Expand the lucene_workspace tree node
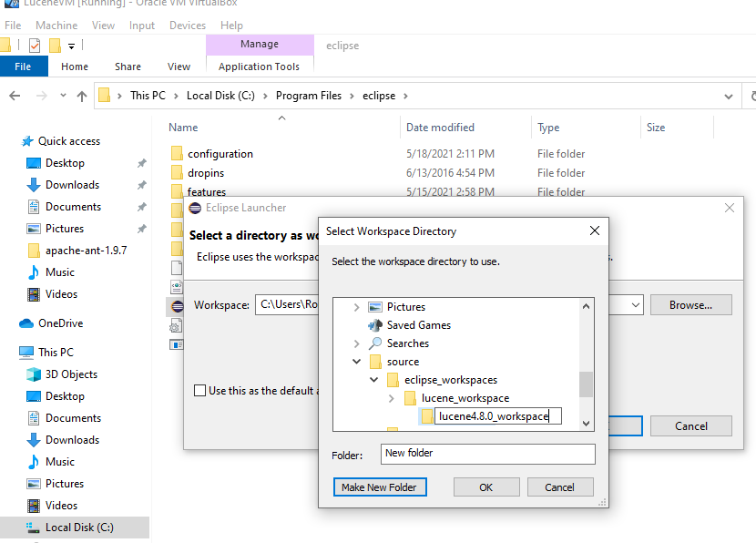Image resolution: width=756 pixels, height=543 pixels. pos(392,398)
